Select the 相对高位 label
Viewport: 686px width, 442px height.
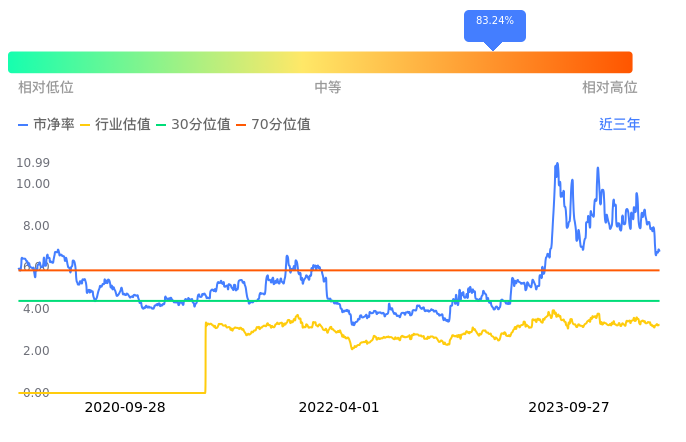(609, 88)
